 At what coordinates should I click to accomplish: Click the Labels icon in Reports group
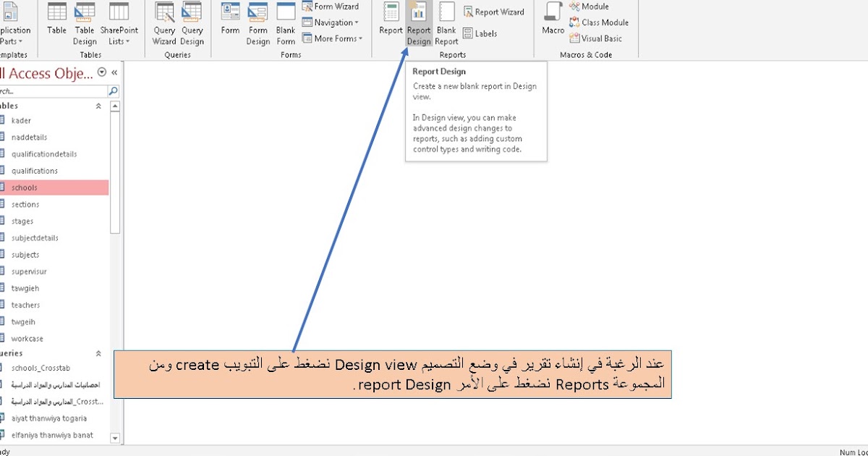(x=480, y=33)
